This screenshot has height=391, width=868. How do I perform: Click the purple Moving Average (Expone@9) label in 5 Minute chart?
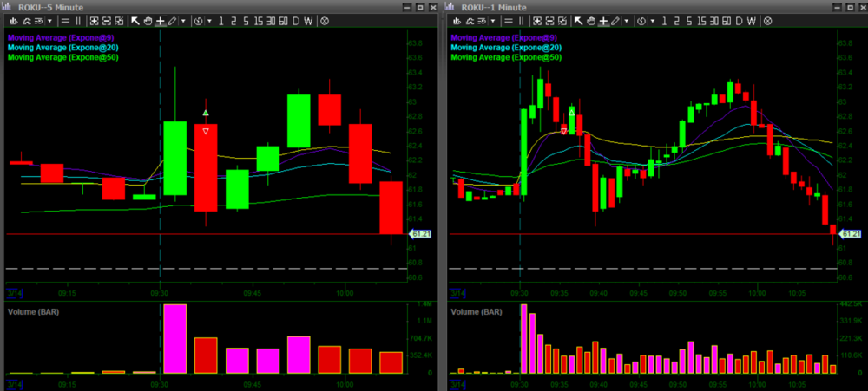click(61, 38)
